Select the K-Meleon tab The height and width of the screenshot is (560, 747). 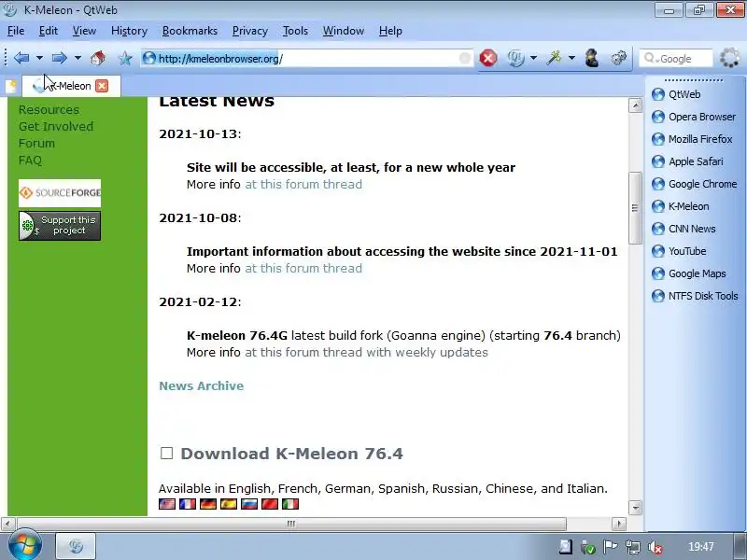(x=71, y=86)
